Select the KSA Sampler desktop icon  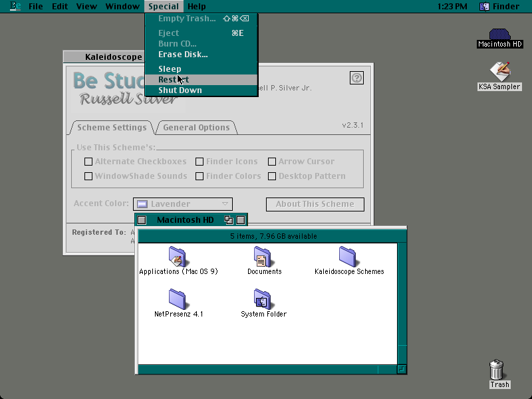pos(499,71)
